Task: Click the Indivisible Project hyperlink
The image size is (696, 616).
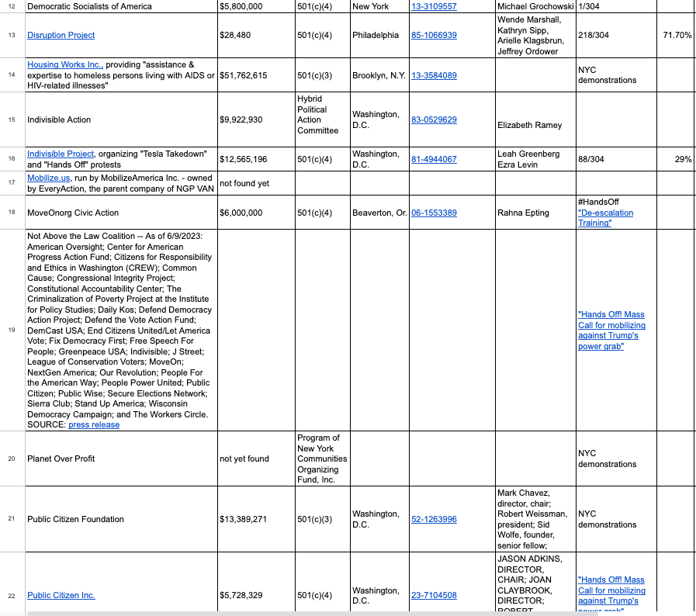Action: click(61, 154)
